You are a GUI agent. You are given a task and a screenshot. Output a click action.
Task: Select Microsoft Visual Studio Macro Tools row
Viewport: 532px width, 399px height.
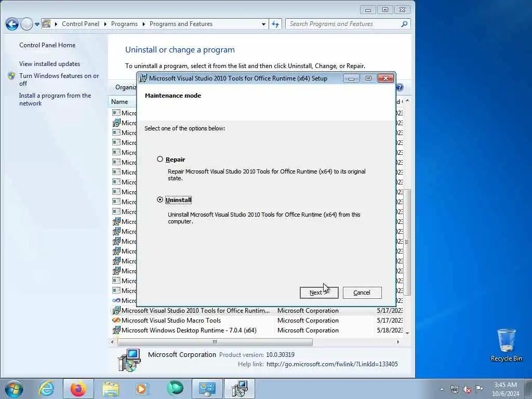tap(257, 320)
